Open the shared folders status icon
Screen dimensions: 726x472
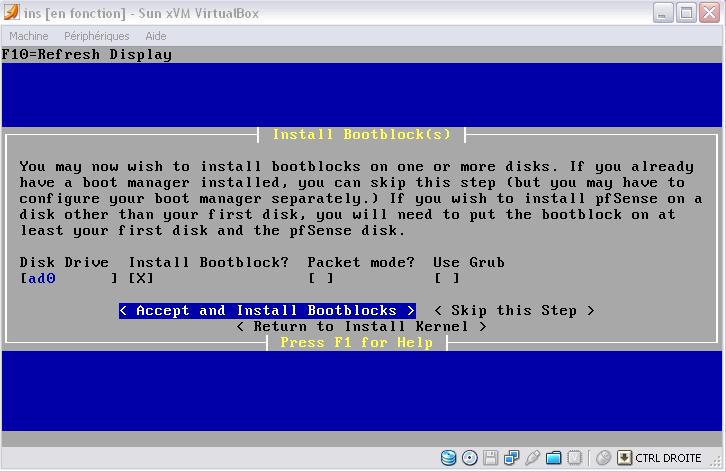553,458
